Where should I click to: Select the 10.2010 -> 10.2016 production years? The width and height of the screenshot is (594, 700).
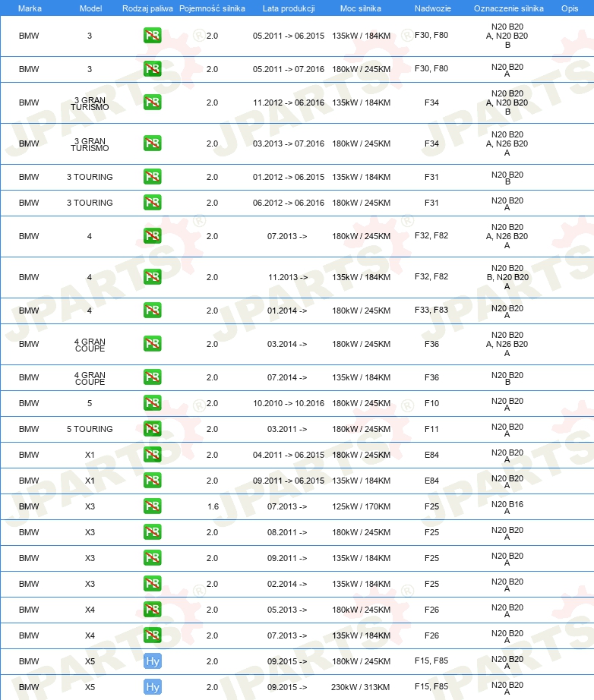(x=289, y=404)
